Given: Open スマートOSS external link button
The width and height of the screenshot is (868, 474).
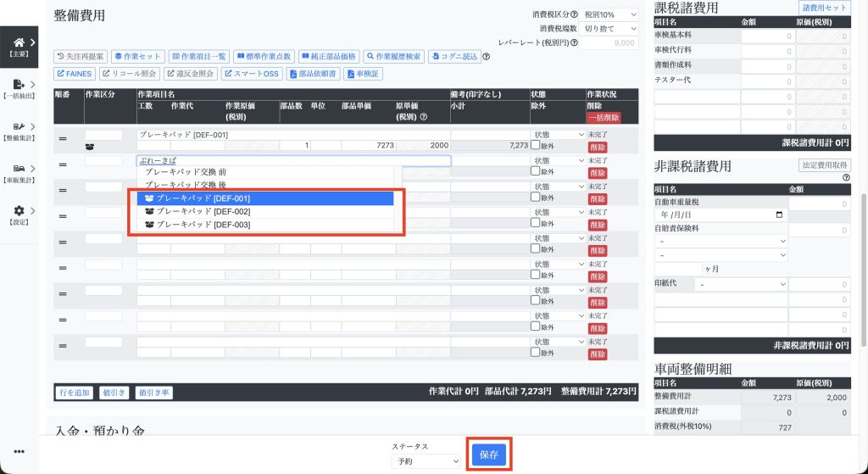Looking at the screenshot, I should click(x=252, y=74).
